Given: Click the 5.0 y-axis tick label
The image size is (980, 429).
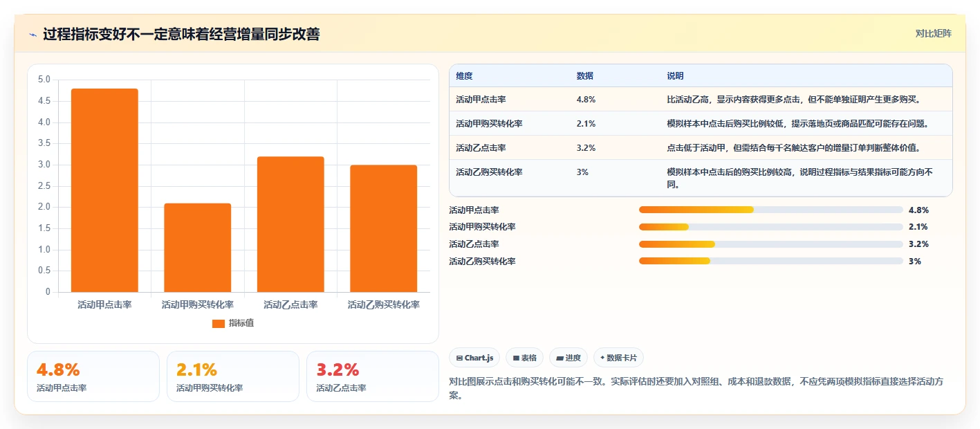Looking at the screenshot, I should tap(44, 80).
